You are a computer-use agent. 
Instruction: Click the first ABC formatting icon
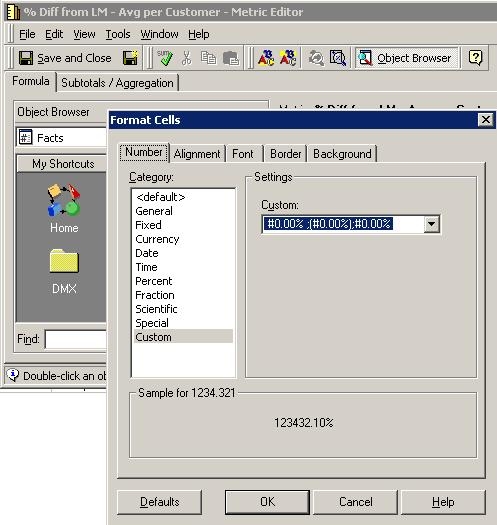point(266,58)
